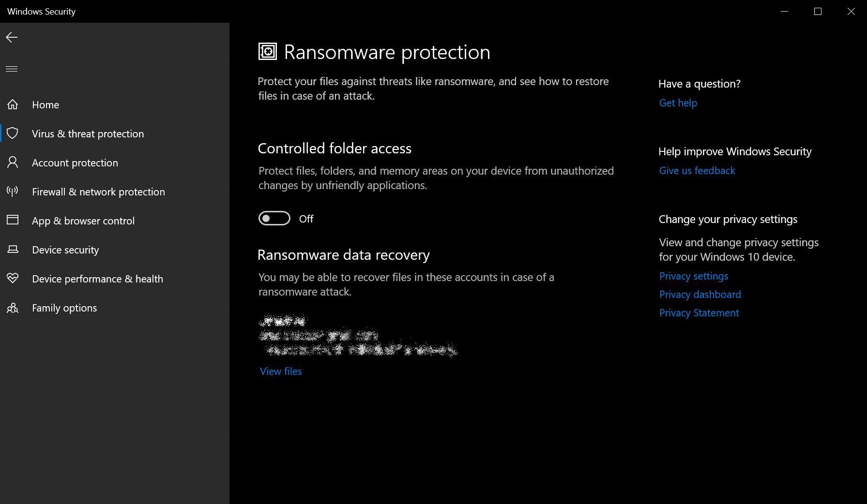The image size is (867, 504).
Task: Click the View files link
Action: 281,371
